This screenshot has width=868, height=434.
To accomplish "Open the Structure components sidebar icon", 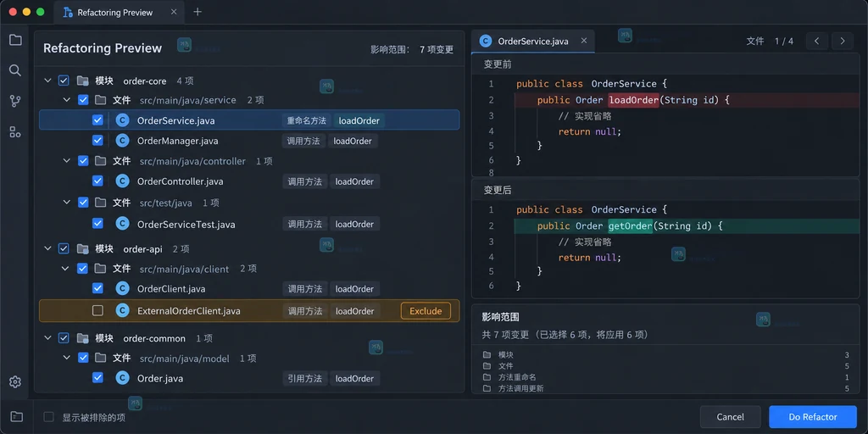I will coord(15,131).
